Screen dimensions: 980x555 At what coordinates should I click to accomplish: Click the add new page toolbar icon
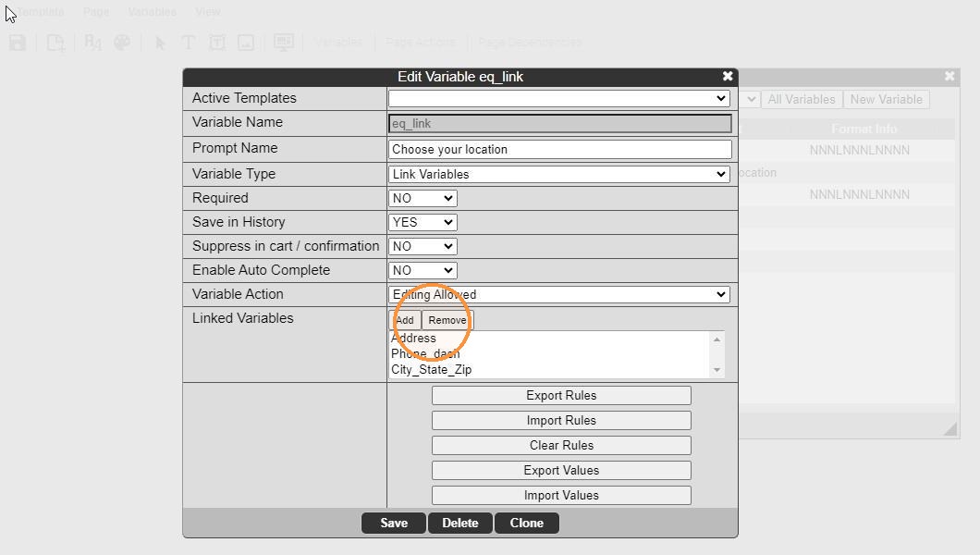pos(55,43)
